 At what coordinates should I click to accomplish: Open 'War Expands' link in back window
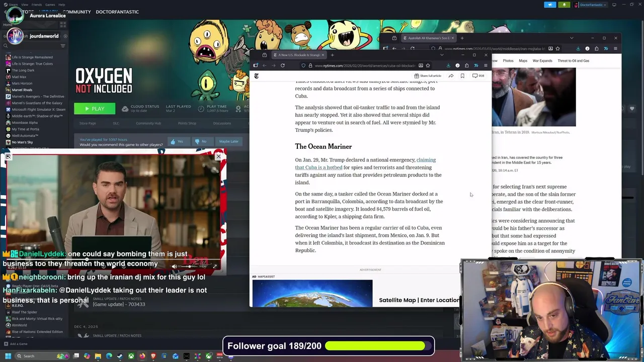click(x=542, y=61)
